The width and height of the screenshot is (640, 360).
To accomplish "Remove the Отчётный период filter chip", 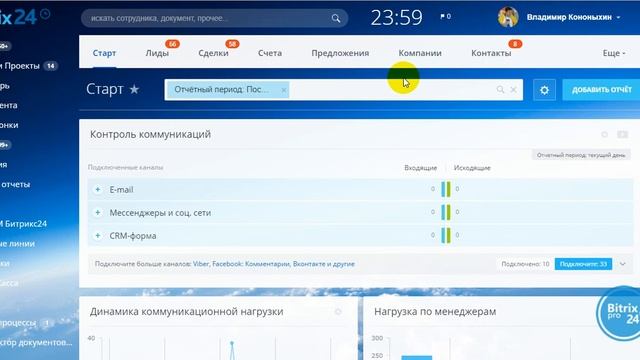I will 284,90.
